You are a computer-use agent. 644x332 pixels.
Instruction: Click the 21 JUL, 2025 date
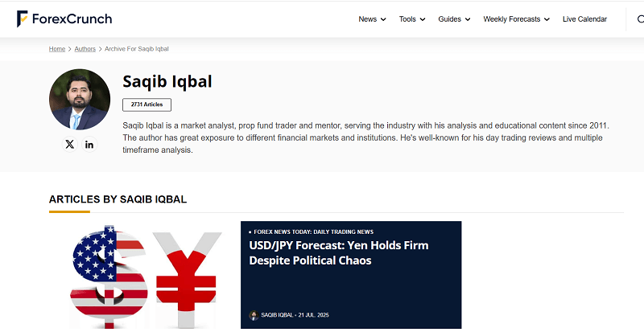click(313, 315)
